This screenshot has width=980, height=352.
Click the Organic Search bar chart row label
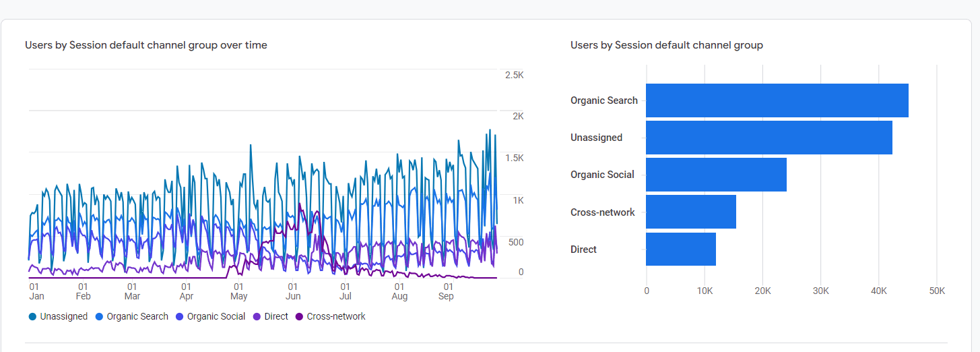[x=603, y=100]
